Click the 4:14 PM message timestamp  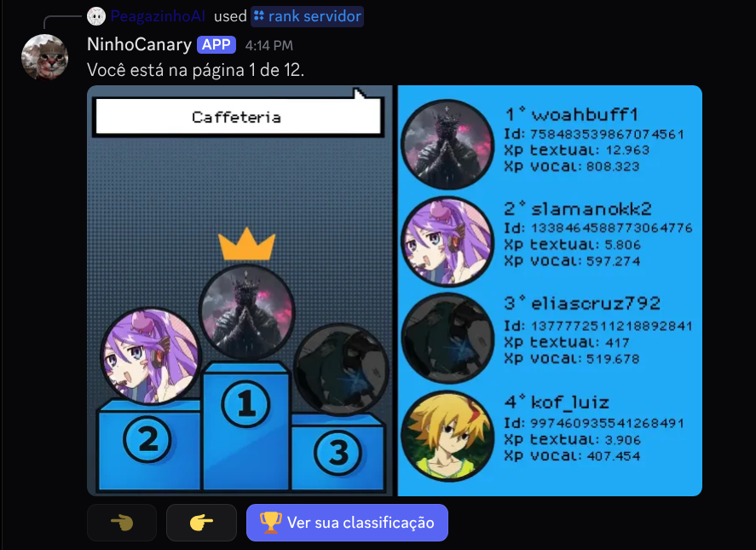269,45
